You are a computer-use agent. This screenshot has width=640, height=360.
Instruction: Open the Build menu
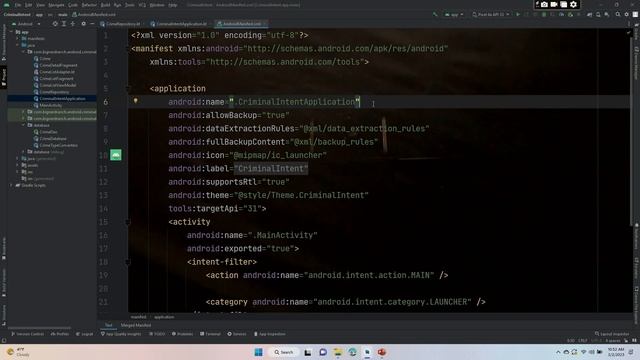[105, 5]
